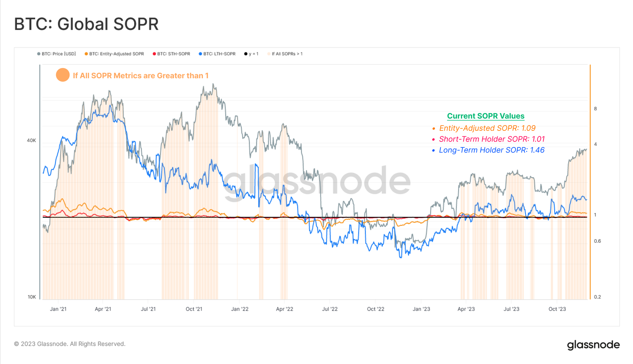Click the Jan '22 x-axis label

[x=240, y=309]
